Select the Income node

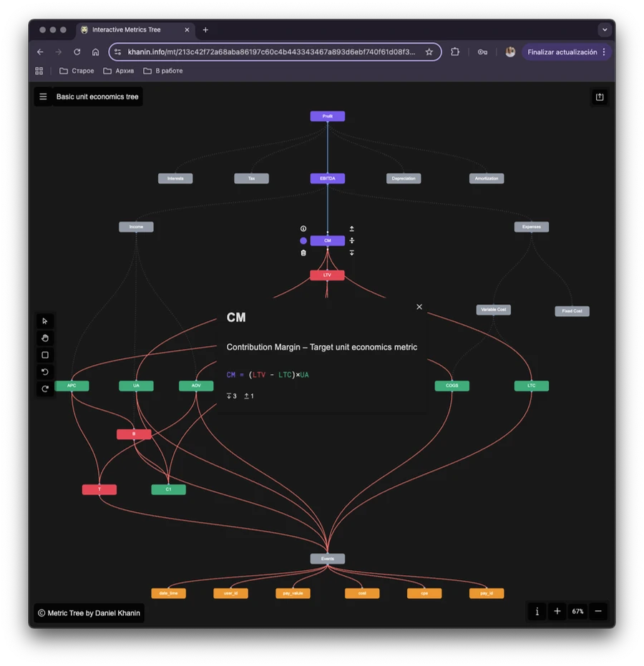(x=136, y=227)
